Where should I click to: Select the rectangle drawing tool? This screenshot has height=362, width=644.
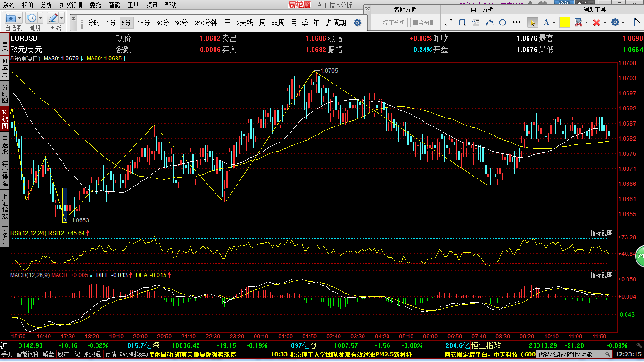[x=462, y=22]
